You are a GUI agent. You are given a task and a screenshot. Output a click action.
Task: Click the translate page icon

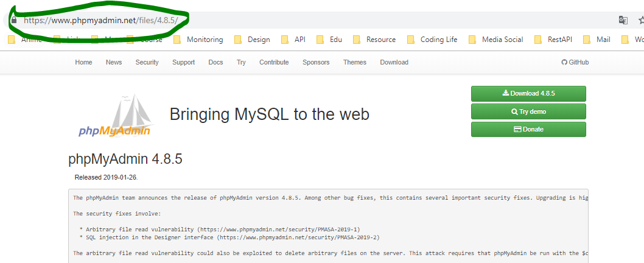623,20
